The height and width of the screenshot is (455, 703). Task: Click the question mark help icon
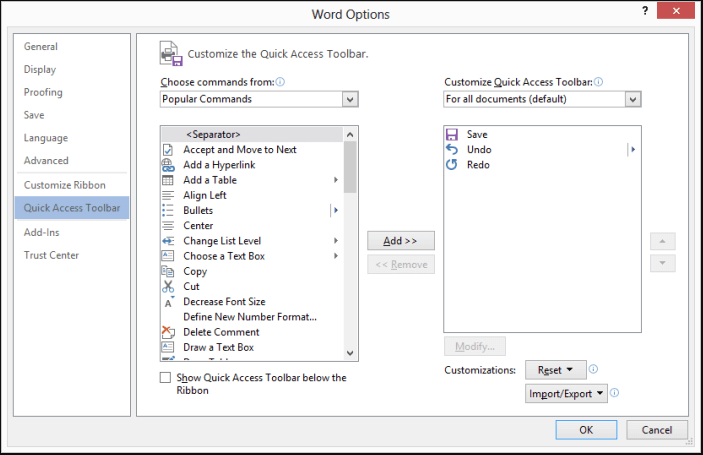tap(645, 11)
